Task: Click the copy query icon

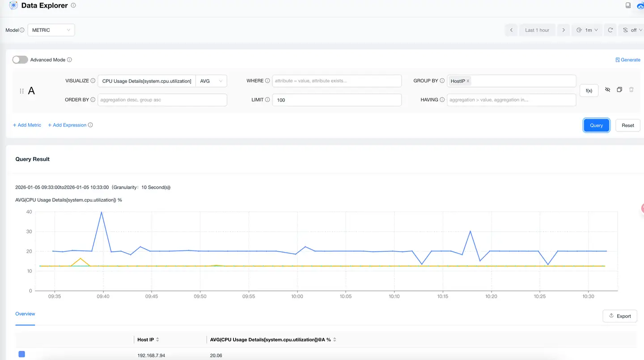Action: (619, 90)
